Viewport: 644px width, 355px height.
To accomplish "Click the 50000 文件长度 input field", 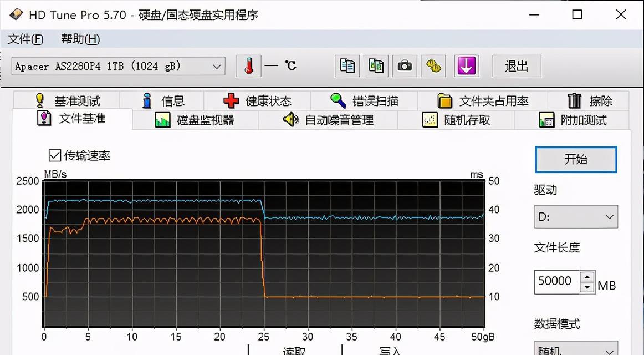I will click(556, 281).
